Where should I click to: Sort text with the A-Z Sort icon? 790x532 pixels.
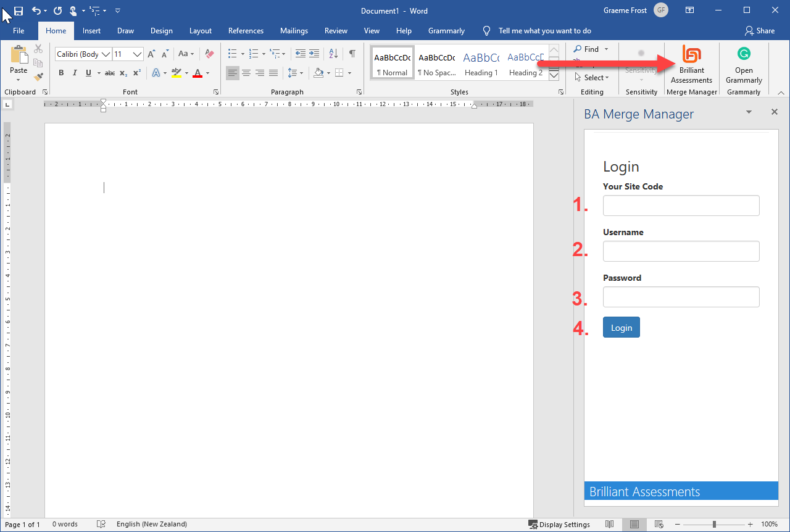(333, 54)
